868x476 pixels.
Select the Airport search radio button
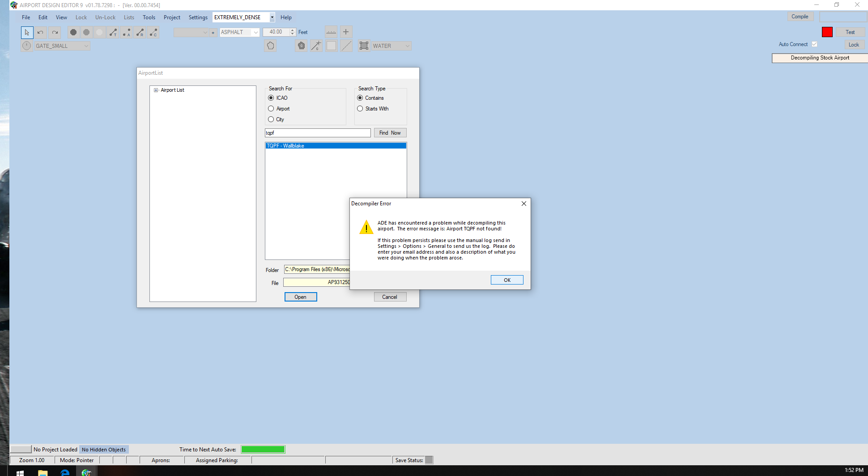tap(271, 109)
